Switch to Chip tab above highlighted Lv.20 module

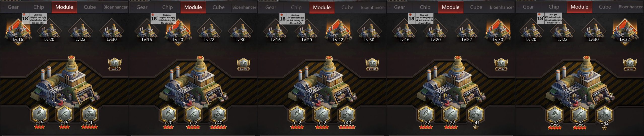(x=167, y=7)
